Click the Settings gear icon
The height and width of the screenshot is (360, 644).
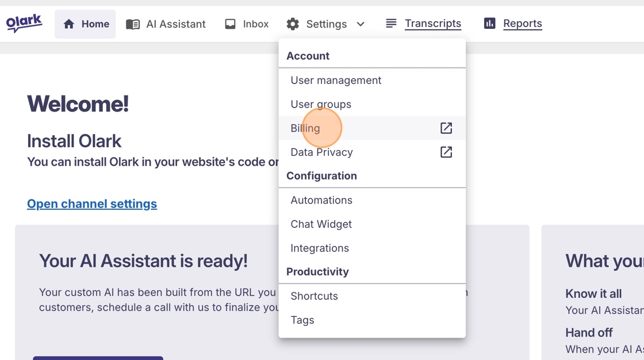293,24
